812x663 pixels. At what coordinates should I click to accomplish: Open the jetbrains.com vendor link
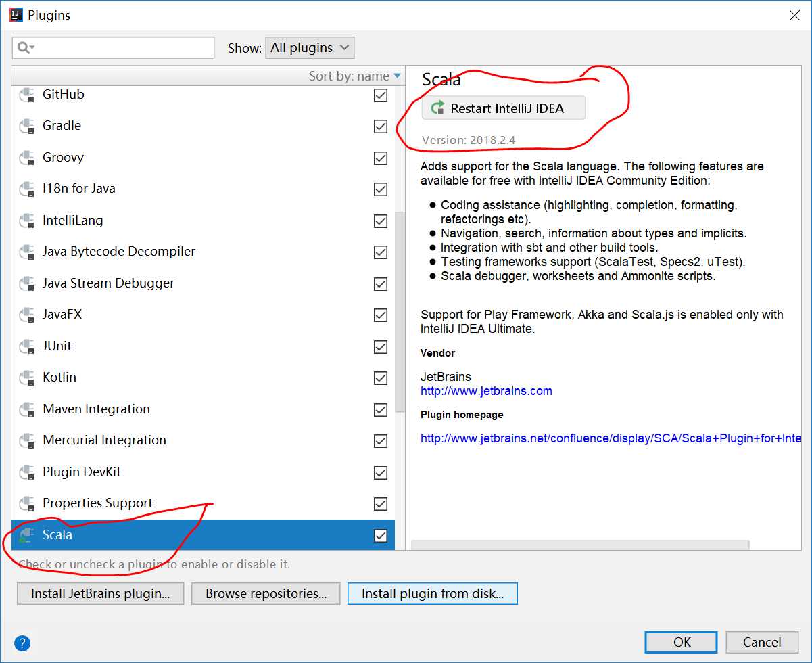(486, 391)
